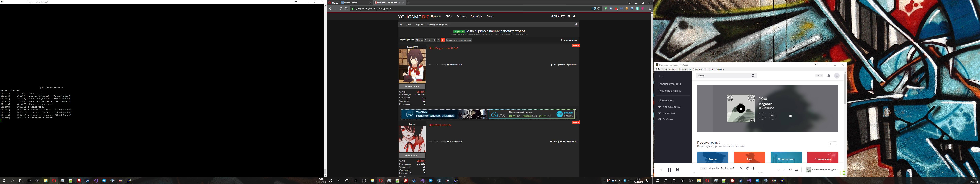Open 'Альбомы' in Deezer sidebar

point(666,119)
